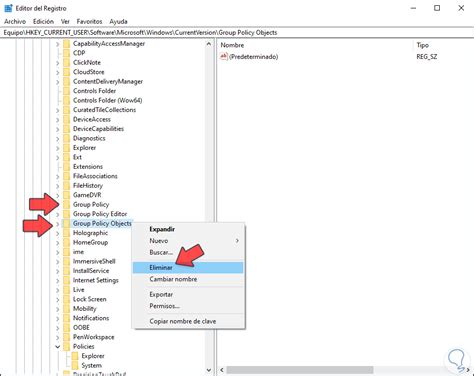Image resolution: width=474 pixels, height=376 pixels.
Task: Select the InstallService key
Action: point(91,271)
